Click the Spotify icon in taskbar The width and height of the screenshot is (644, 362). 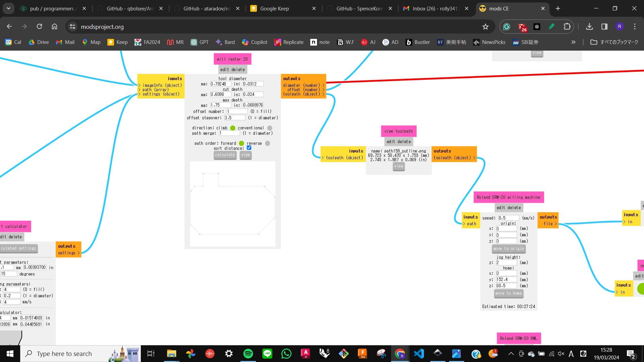(248, 354)
